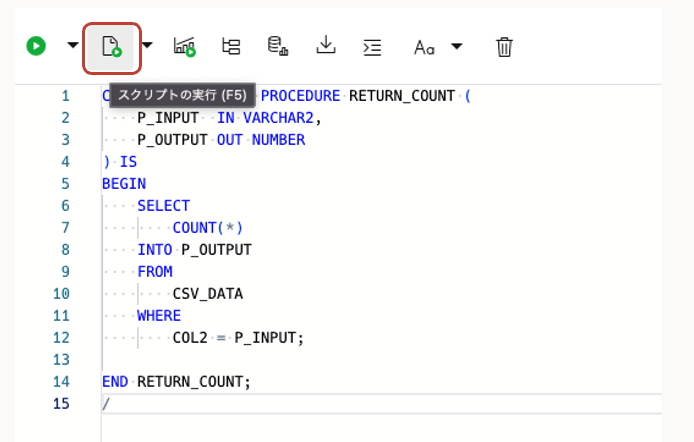Click the trash Clear icon
Viewport: 694px width, 442px height.
point(504,47)
